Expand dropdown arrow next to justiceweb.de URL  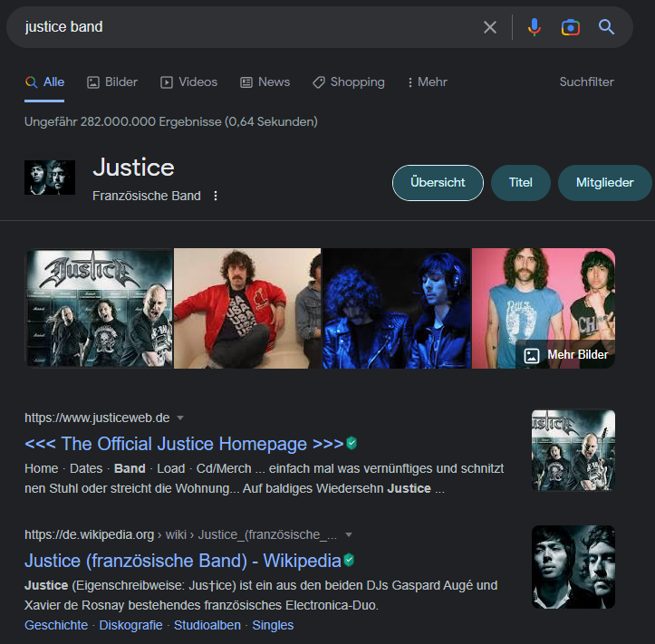tap(180, 418)
